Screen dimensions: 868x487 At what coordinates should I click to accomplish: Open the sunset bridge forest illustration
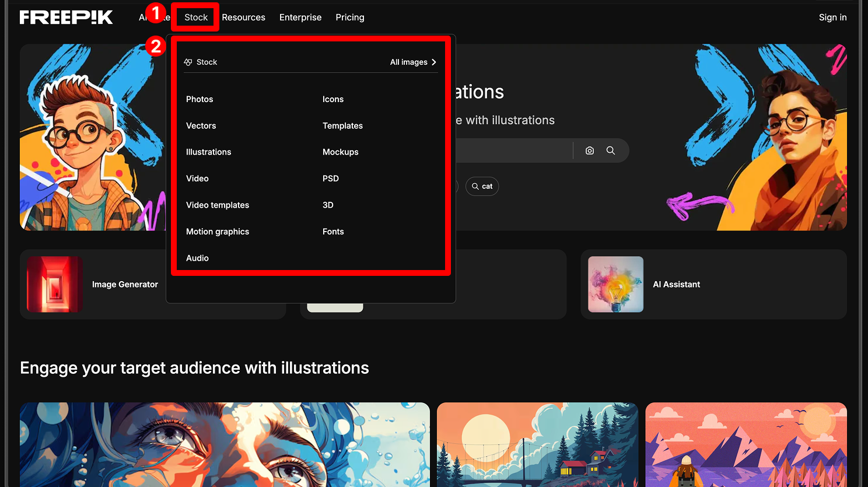(x=537, y=444)
